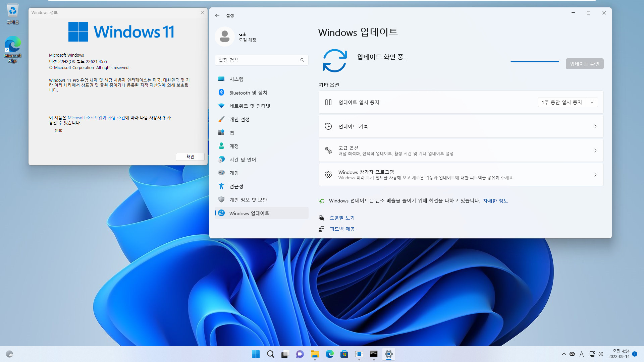Screen dimensions: 644x362
Task: Click the Windows Update icon in sidebar
Action: pos(221,213)
